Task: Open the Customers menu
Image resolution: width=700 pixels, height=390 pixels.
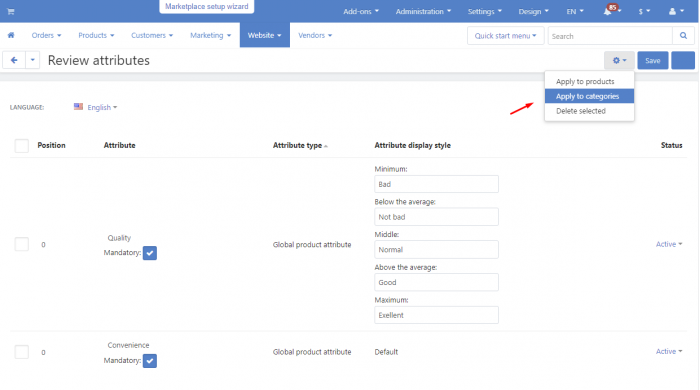Action: [152, 35]
